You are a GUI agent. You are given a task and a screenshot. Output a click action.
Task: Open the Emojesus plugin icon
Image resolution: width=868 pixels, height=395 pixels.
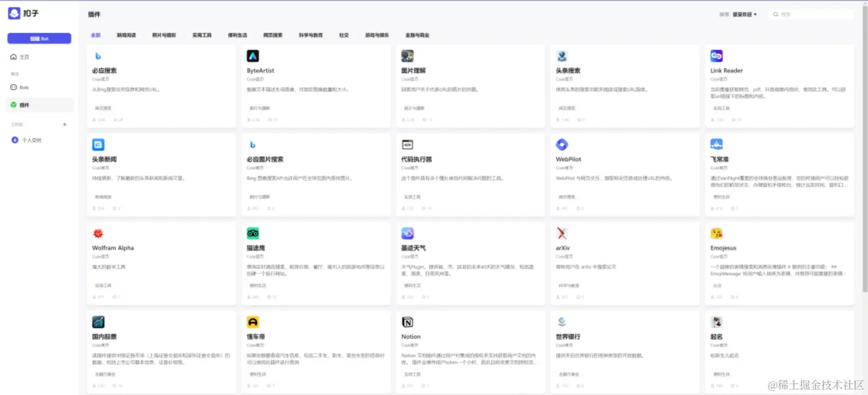(717, 233)
